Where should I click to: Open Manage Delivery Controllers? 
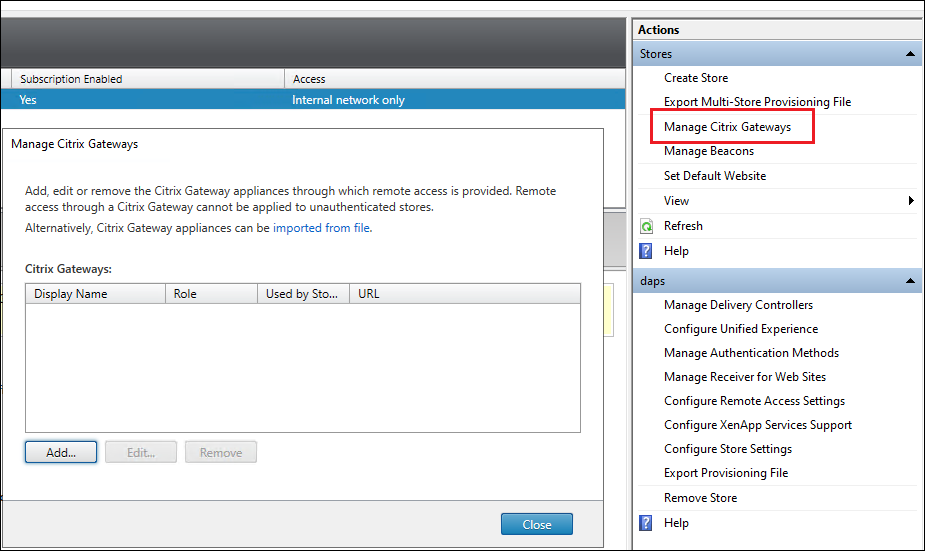tap(738, 305)
